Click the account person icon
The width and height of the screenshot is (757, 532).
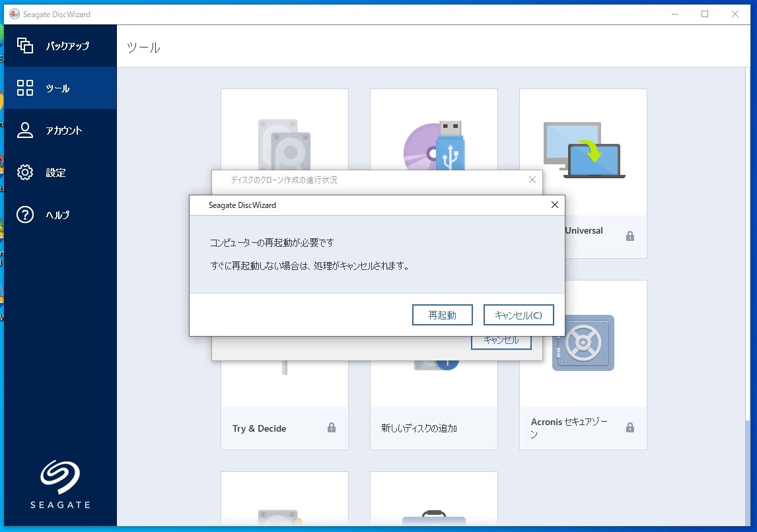click(x=25, y=130)
